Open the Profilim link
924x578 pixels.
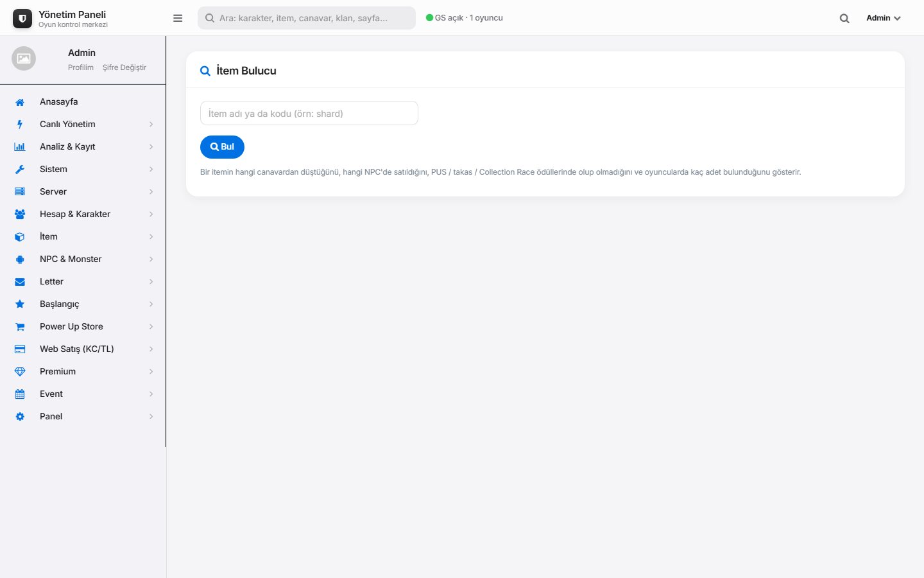(x=81, y=67)
